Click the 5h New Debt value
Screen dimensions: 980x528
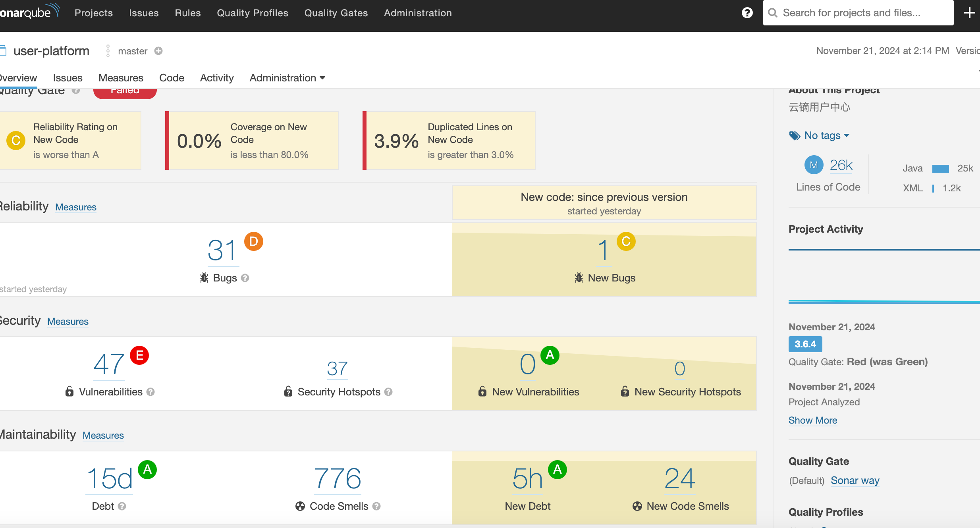click(527, 478)
